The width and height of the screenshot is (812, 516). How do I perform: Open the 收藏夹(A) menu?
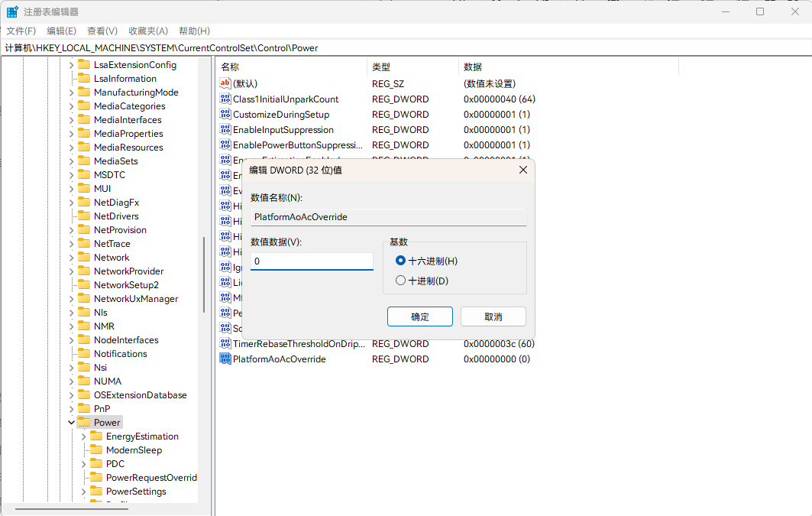(147, 31)
